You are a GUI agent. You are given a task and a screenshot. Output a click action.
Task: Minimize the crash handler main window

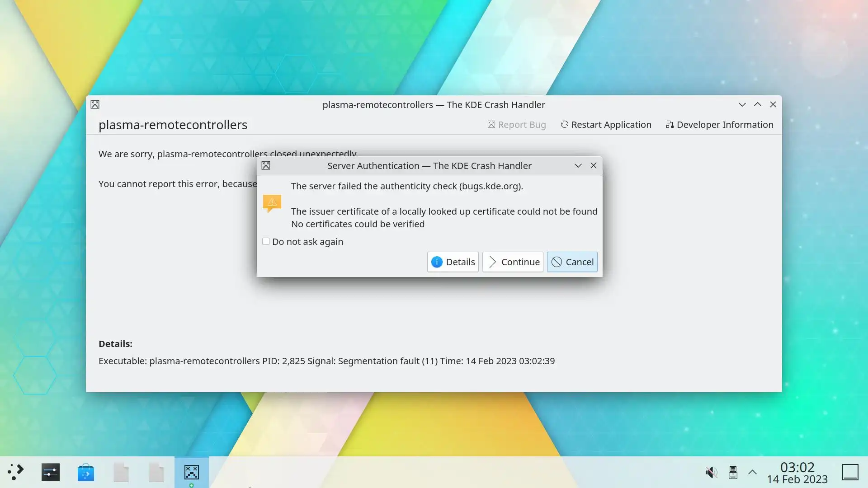click(x=742, y=104)
